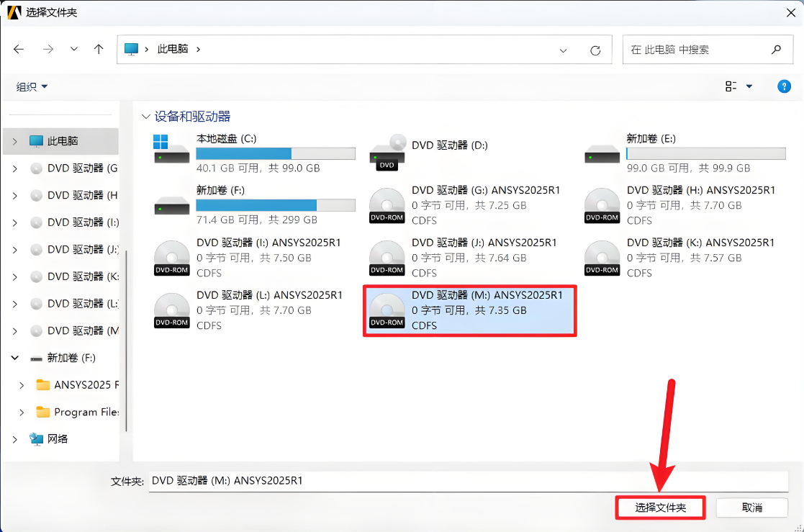Screen dimensions: 804x532
Task: Select 新加卷 (F:) in sidebar tree
Action: point(63,358)
